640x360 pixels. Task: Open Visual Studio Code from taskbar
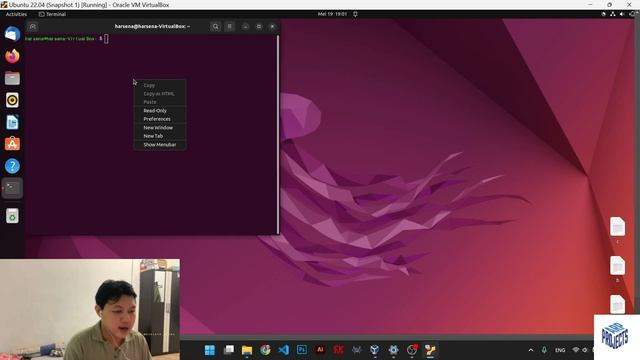pos(284,350)
